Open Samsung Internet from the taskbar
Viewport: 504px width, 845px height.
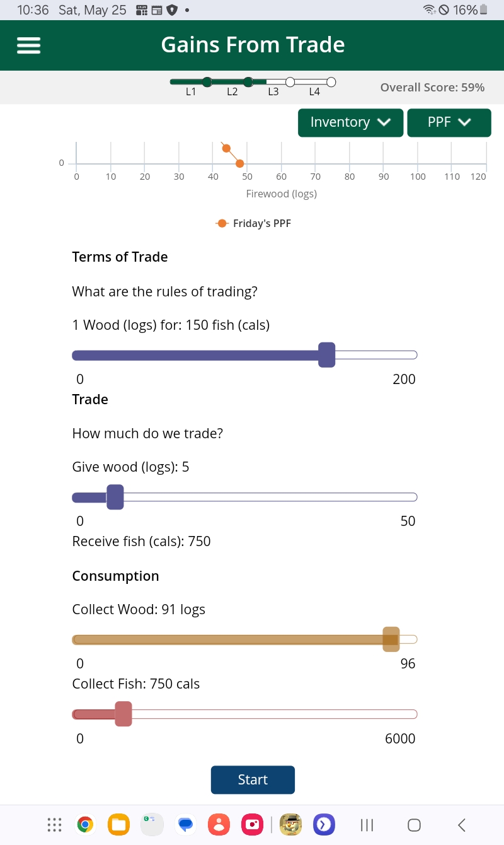324,824
